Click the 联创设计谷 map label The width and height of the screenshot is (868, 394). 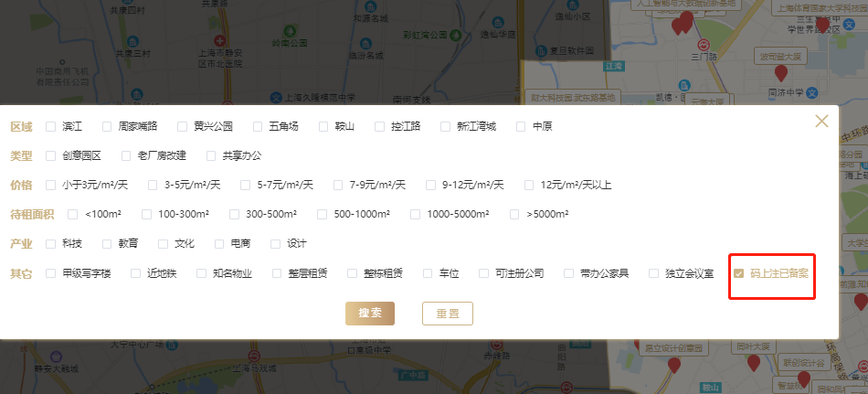804,363
